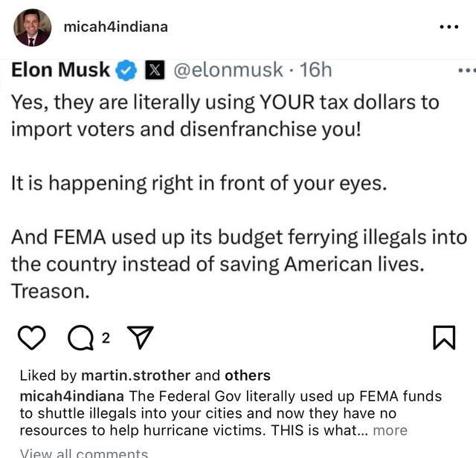
Task: Open micah4indiana profile picture
Action: 33,28
